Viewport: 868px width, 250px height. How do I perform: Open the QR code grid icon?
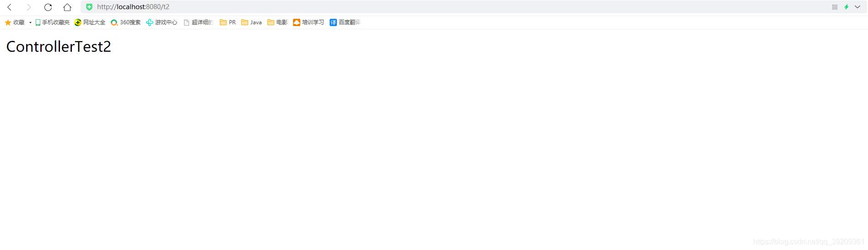(835, 7)
